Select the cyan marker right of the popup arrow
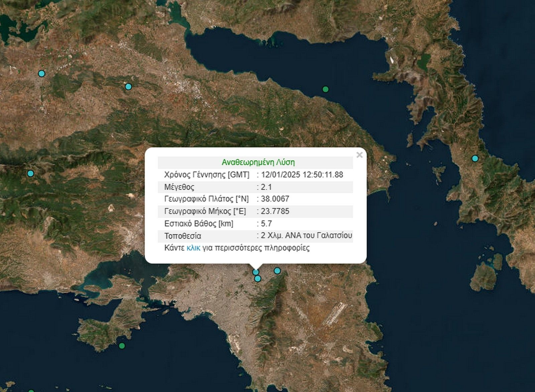 pyautogui.click(x=277, y=271)
